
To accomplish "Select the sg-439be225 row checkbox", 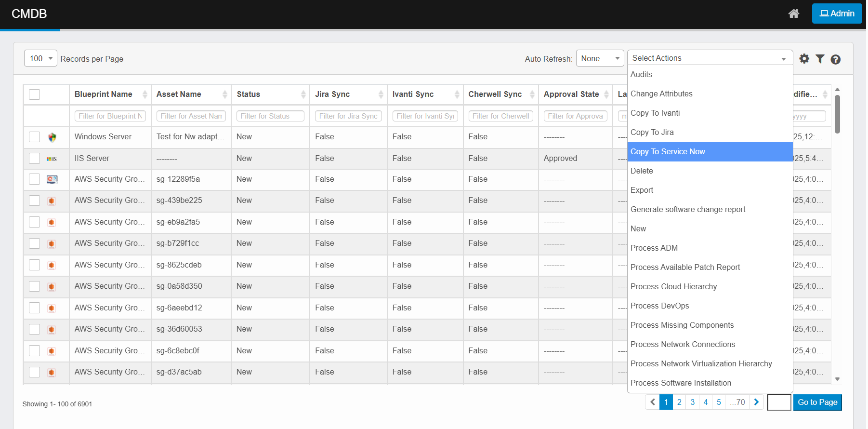I will click(35, 201).
